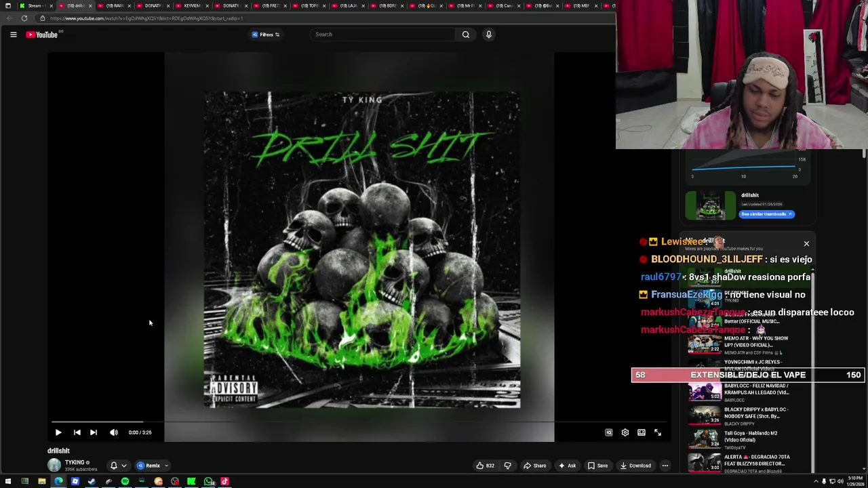Skip to previous video in playlist
Viewport: 868px width, 488px height.
pos(77,432)
